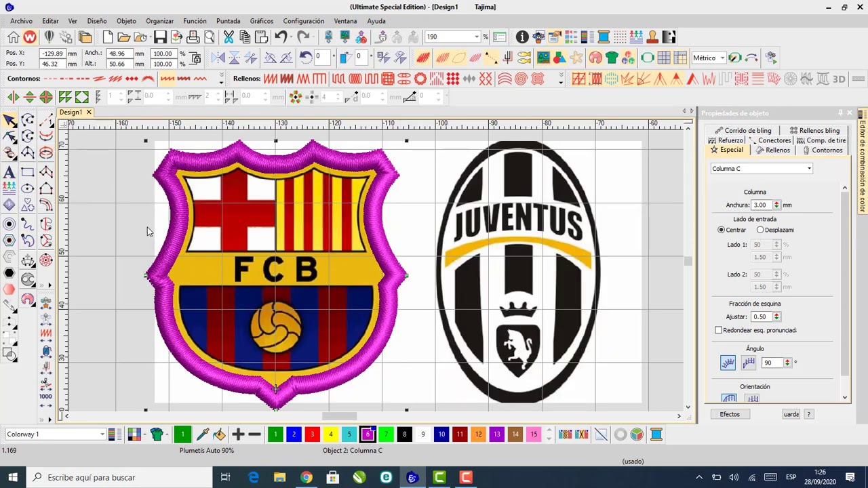Select the arrow selection tool in left toolbox
The image size is (868, 488).
point(9,121)
